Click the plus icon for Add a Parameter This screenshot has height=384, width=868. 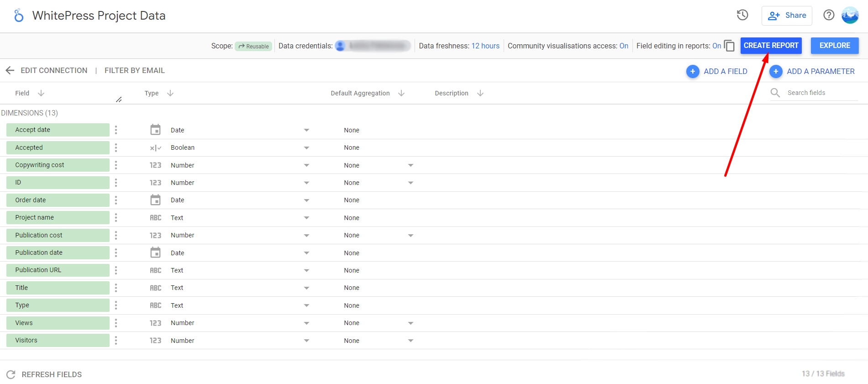coord(776,71)
